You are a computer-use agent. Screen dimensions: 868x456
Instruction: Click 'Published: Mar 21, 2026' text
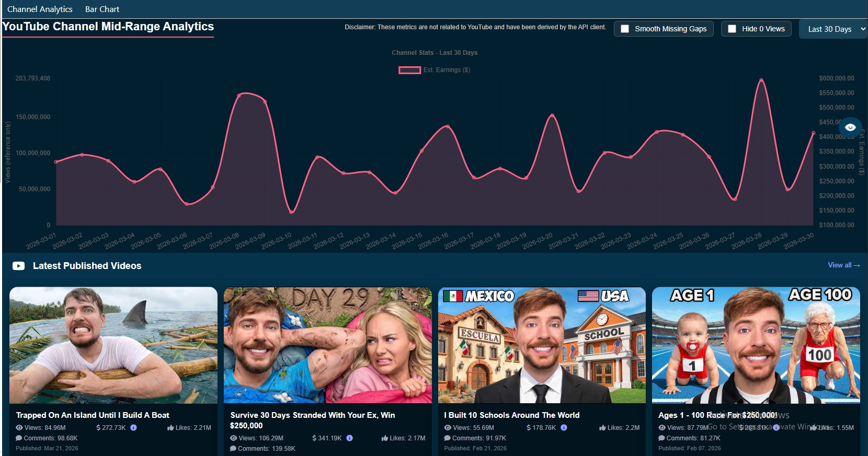[47, 448]
